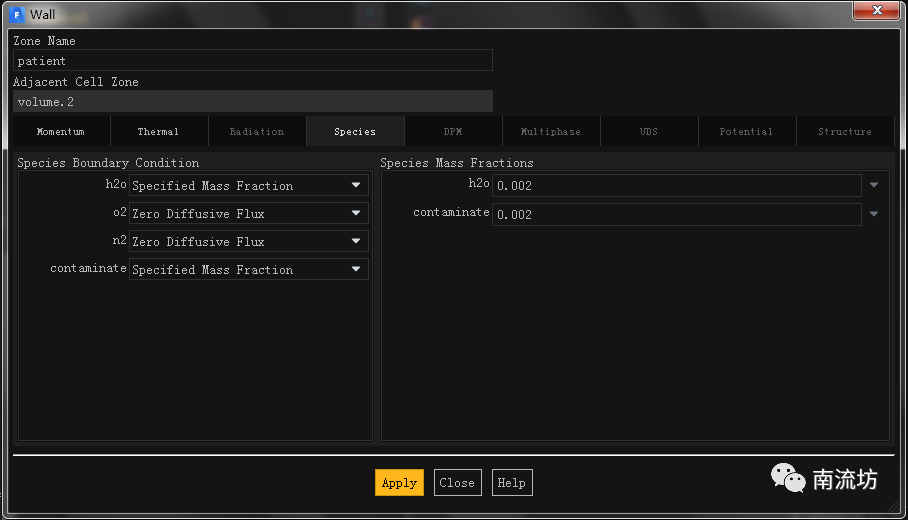Click the Adjacent Cell Zone label
The height and width of the screenshot is (520, 908).
click(76, 82)
